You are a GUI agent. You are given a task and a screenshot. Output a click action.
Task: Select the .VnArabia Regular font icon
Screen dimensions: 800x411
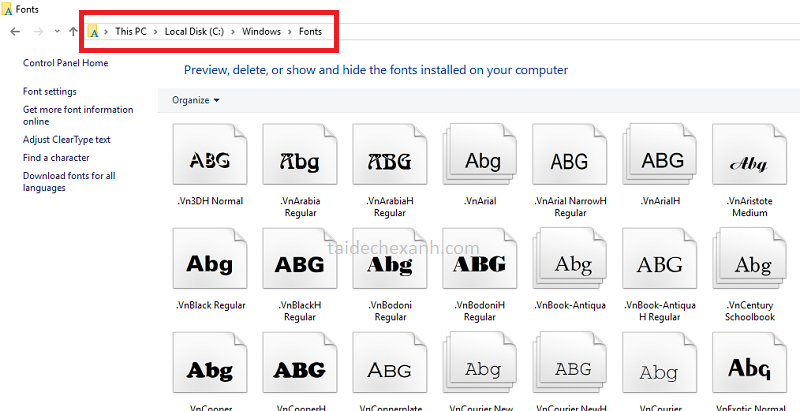tap(300, 155)
